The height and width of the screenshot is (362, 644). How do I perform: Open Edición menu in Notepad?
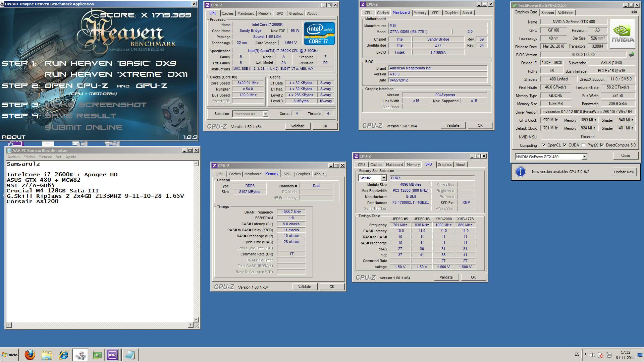pos(29,157)
